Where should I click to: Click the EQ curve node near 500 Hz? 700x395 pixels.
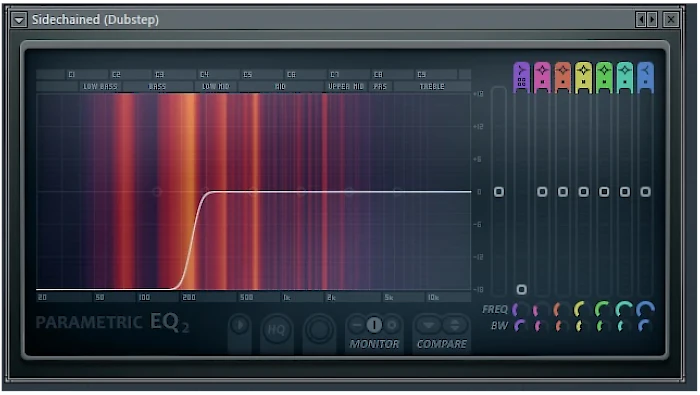pyautogui.click(x=253, y=192)
